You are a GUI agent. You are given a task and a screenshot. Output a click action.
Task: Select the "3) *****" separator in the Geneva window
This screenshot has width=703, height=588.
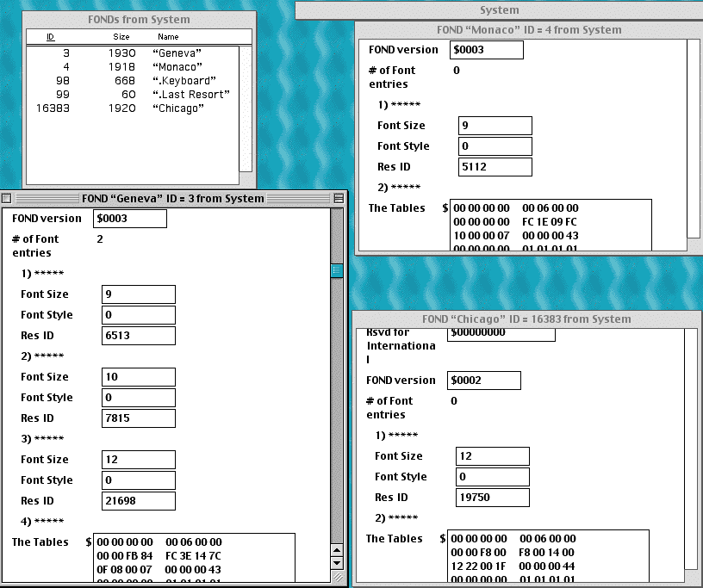(x=42, y=439)
